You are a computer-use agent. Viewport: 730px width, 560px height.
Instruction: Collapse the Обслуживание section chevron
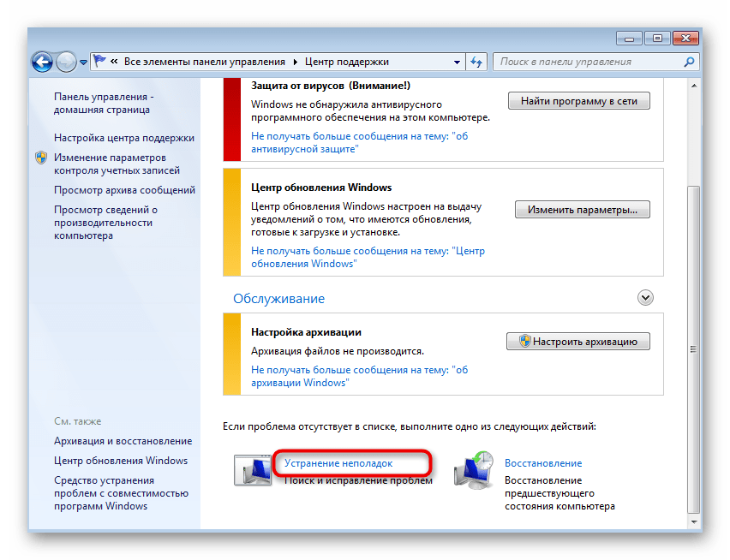(x=646, y=298)
